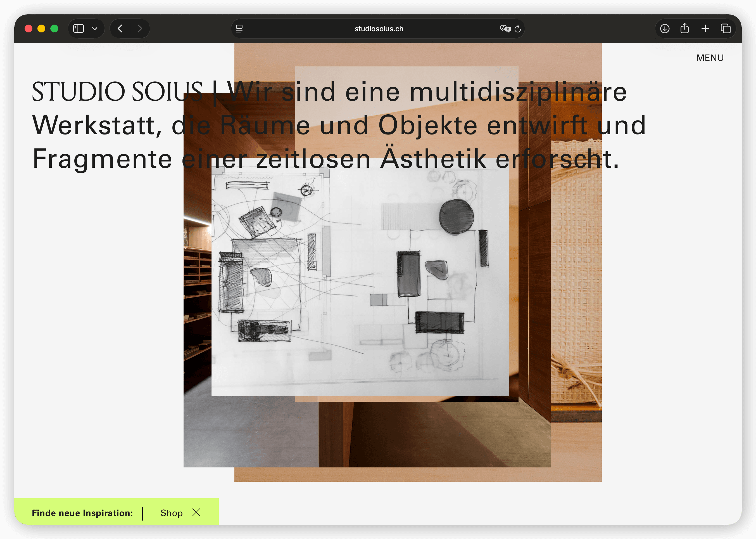Open the page reader menu icon

pyautogui.click(x=239, y=29)
